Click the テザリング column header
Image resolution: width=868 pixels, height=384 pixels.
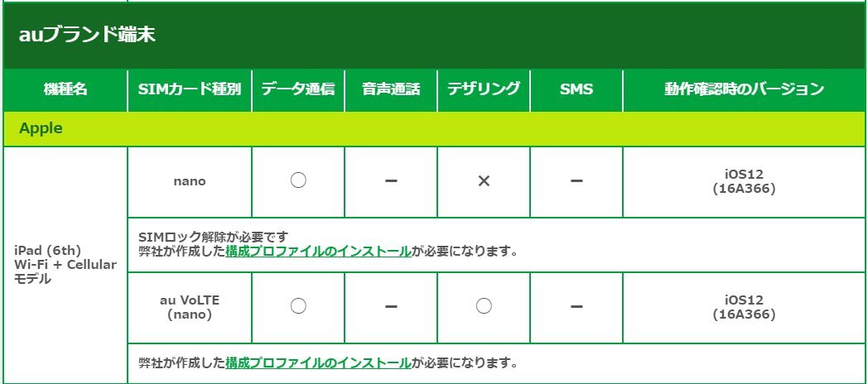tap(484, 90)
